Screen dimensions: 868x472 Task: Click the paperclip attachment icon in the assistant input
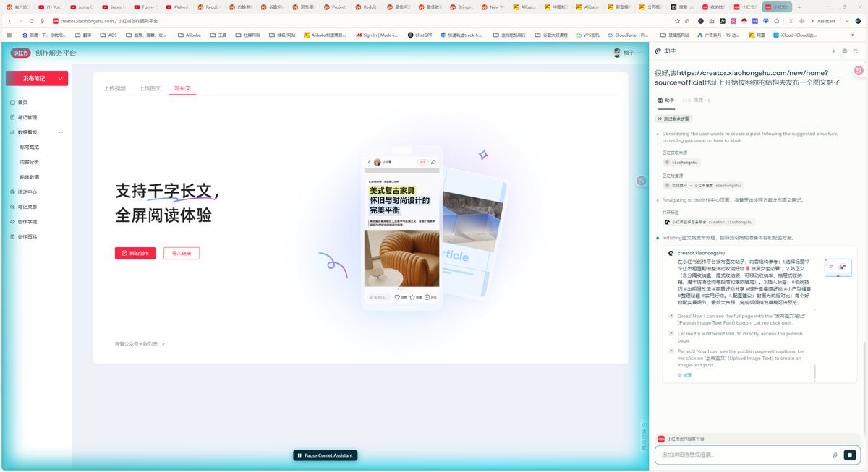(x=836, y=455)
